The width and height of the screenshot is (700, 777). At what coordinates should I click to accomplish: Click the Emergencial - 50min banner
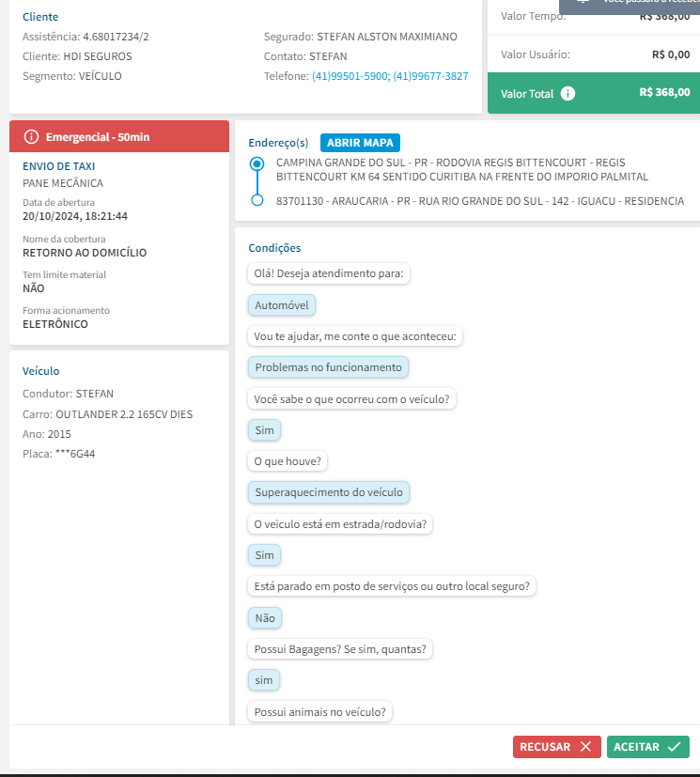tap(118, 137)
